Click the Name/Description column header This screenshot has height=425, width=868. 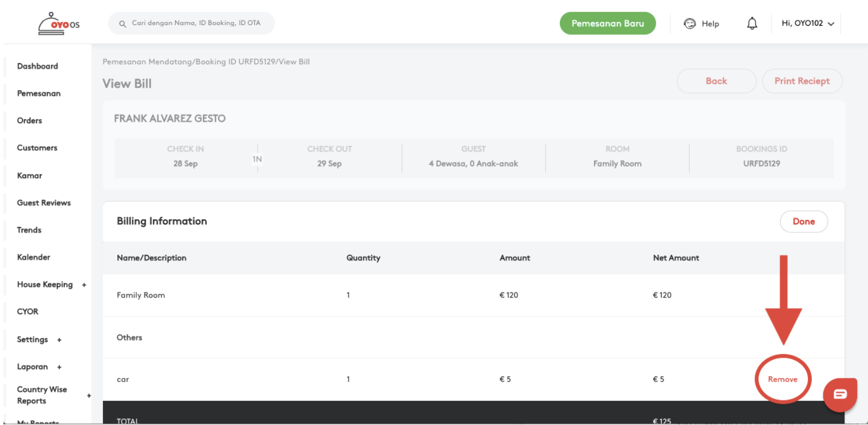(152, 258)
